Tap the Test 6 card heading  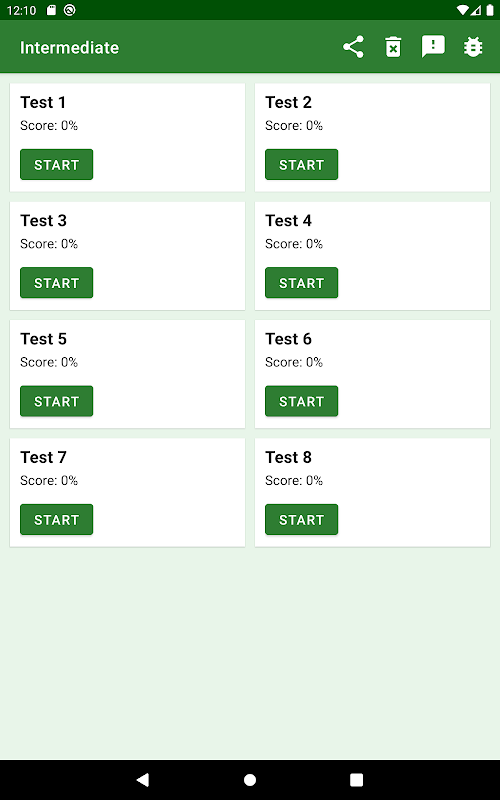click(288, 339)
